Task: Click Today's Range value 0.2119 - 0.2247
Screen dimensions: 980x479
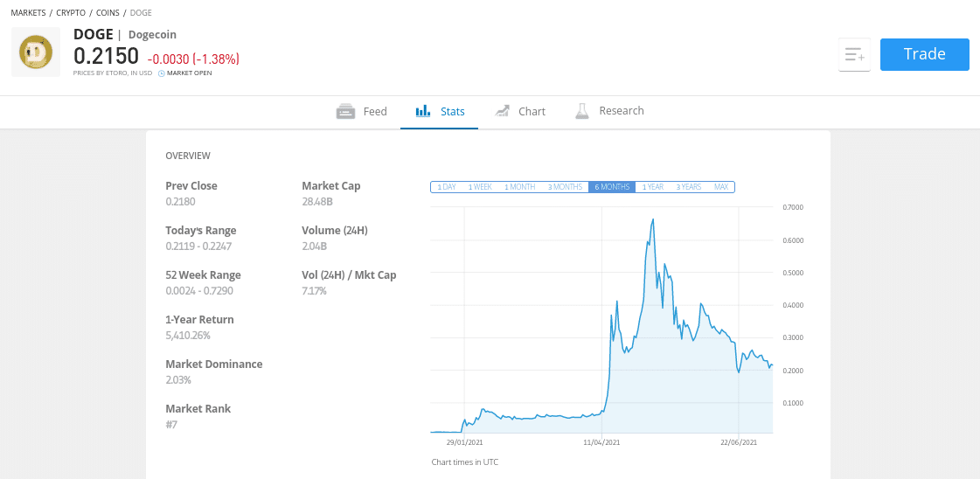Action: pos(198,246)
